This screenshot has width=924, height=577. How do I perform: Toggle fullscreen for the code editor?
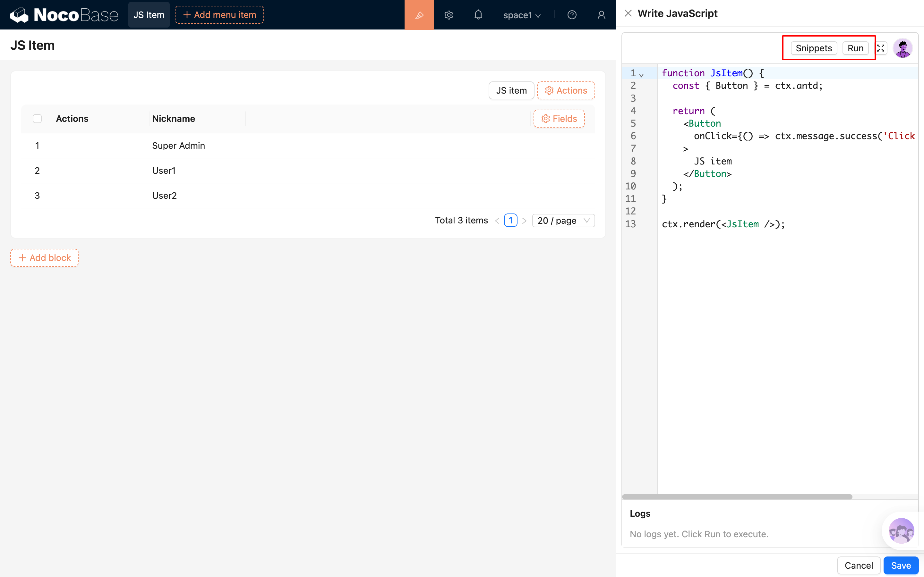(880, 48)
